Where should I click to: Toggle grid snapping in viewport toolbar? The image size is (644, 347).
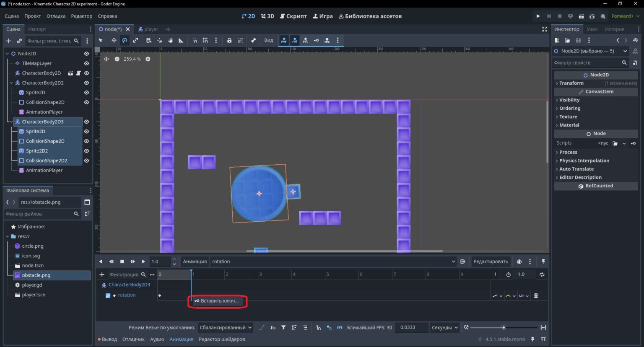(205, 40)
